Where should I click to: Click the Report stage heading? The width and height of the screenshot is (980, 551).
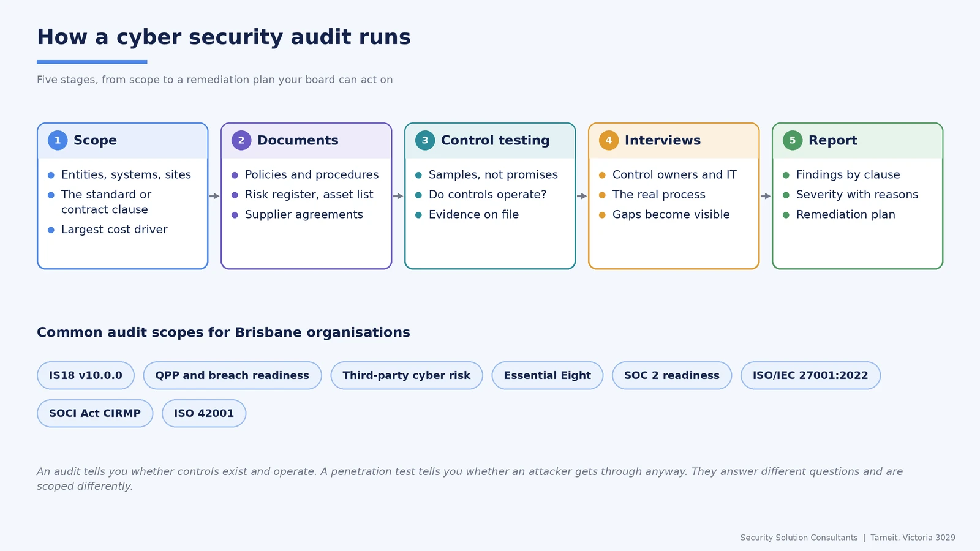833,140
